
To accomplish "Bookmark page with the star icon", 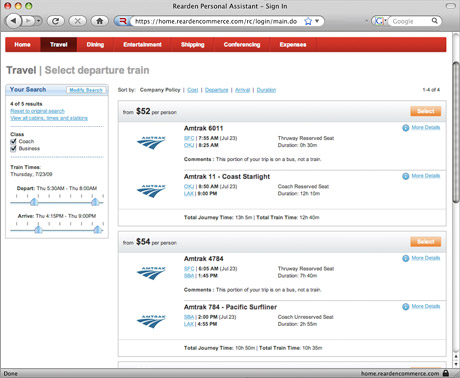I will pos(308,21).
